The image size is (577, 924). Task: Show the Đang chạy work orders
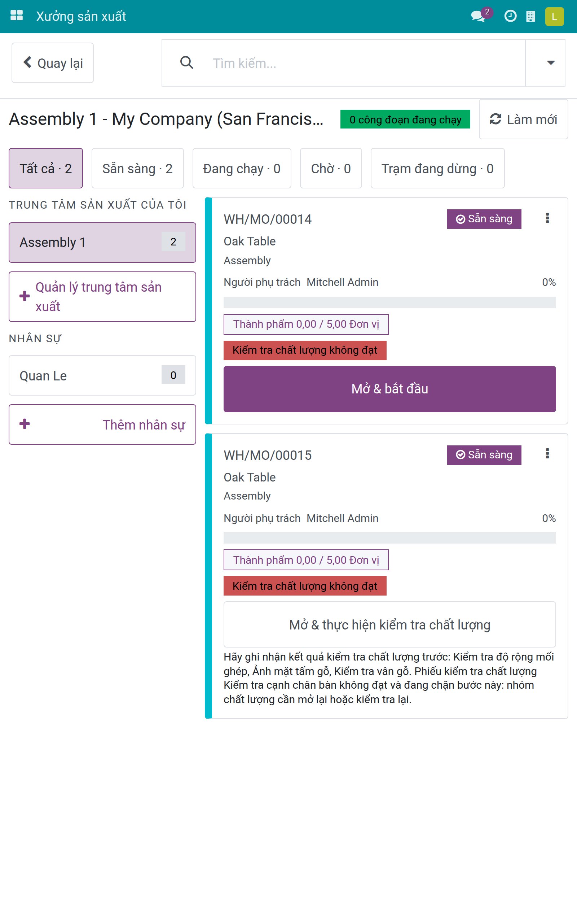pyautogui.click(x=242, y=169)
